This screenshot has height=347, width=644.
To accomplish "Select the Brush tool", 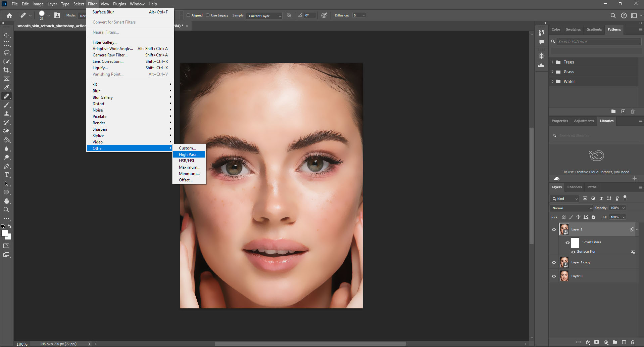I will (6, 105).
